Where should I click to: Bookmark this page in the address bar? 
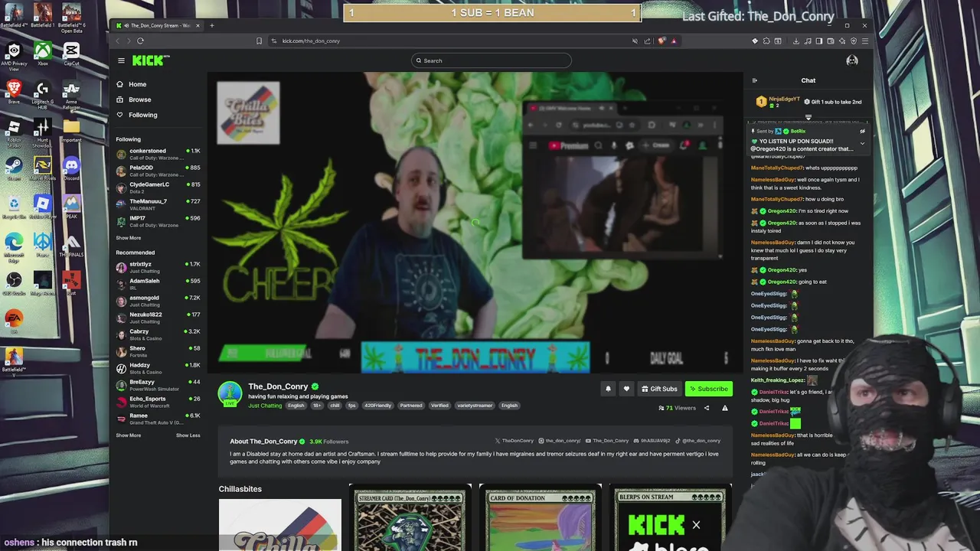259,41
